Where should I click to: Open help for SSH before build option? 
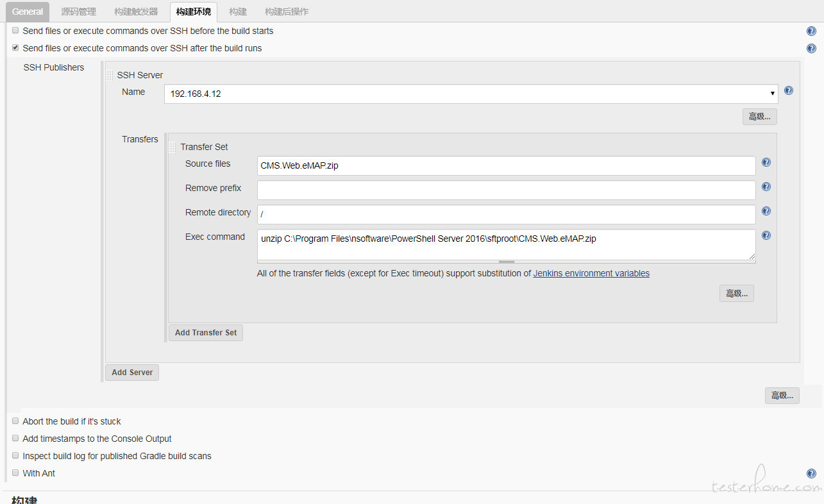pos(811,31)
